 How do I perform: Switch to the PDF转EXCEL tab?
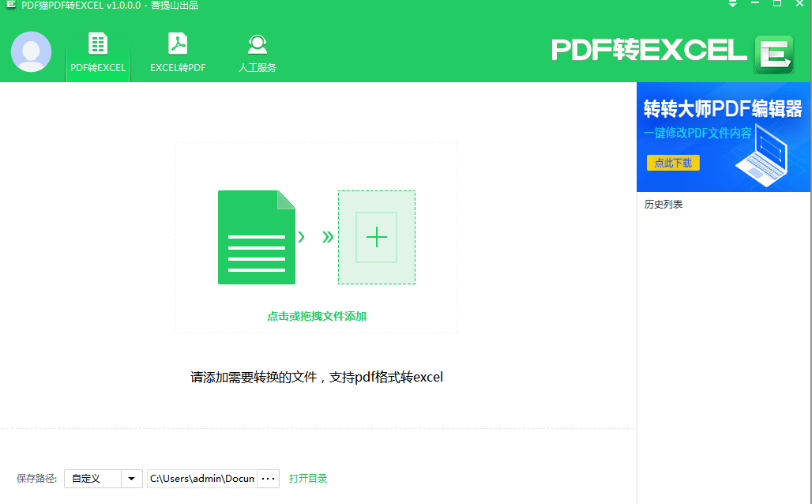pyautogui.click(x=98, y=53)
